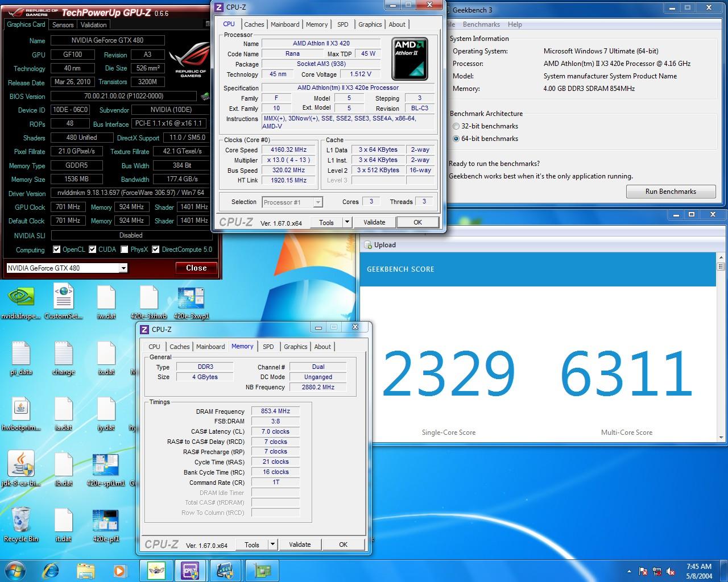Open the Processor #1 selection dropdown

[x=317, y=202]
